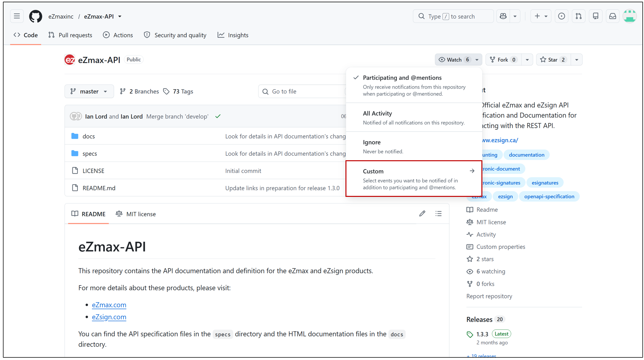View the 2 Branches link

(x=139, y=92)
